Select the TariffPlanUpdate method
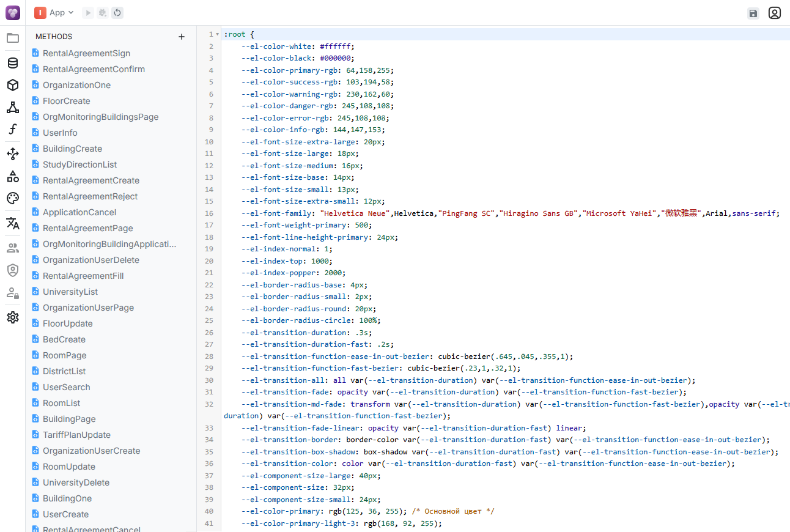Viewport: 790px width, 532px height. [76, 435]
